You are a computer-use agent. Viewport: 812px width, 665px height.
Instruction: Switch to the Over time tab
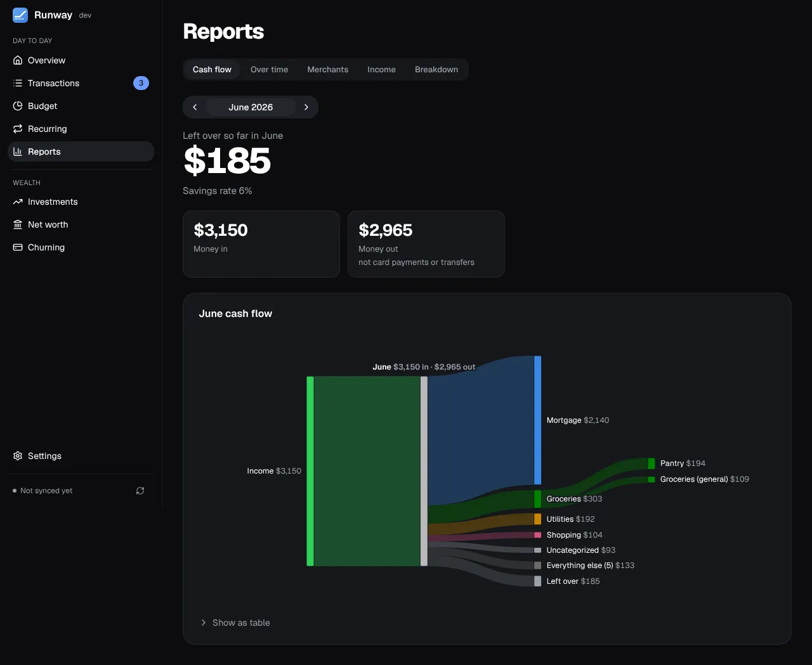[269, 70]
